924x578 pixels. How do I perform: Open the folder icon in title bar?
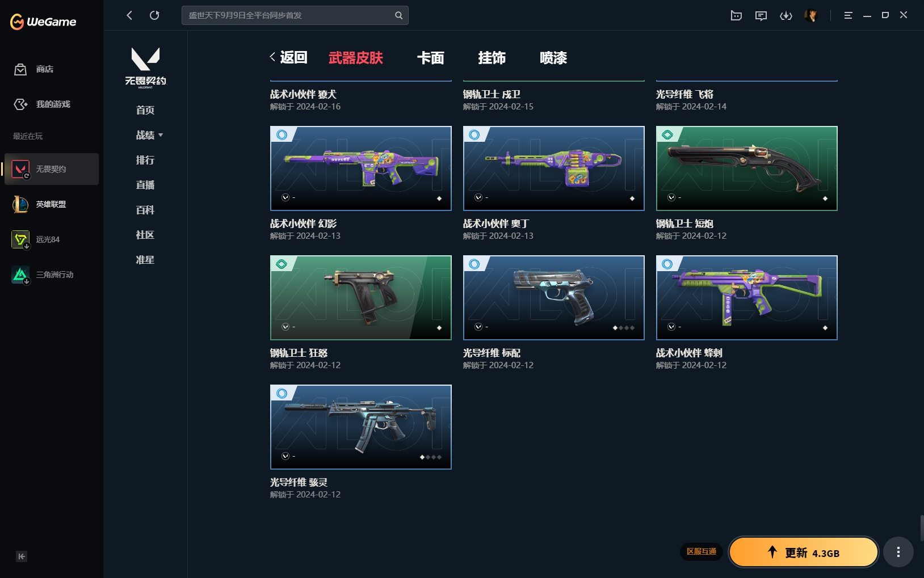click(x=736, y=16)
